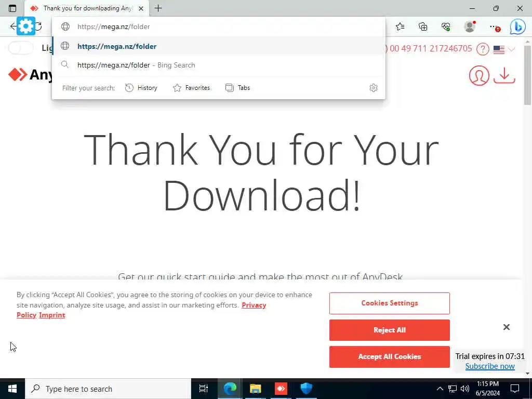532x399 pixels.
Task: Select the Thank you for downloading tab
Action: click(87, 8)
